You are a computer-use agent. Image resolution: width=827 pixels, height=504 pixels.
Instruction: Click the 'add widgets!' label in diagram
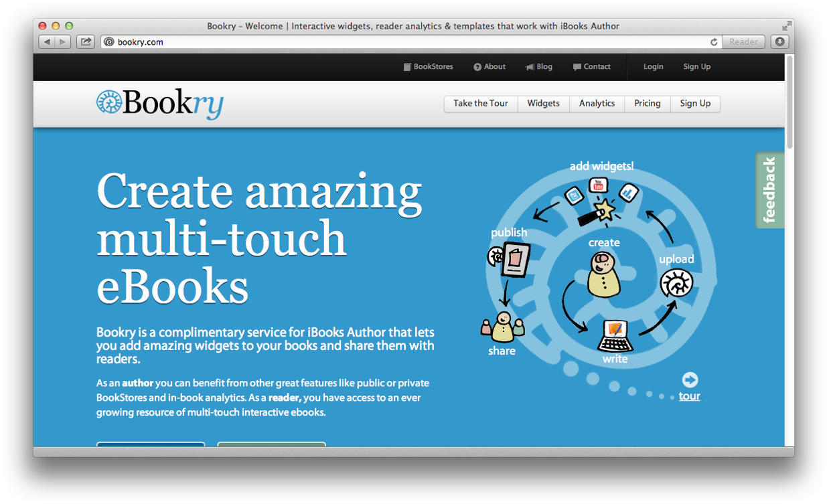601,166
